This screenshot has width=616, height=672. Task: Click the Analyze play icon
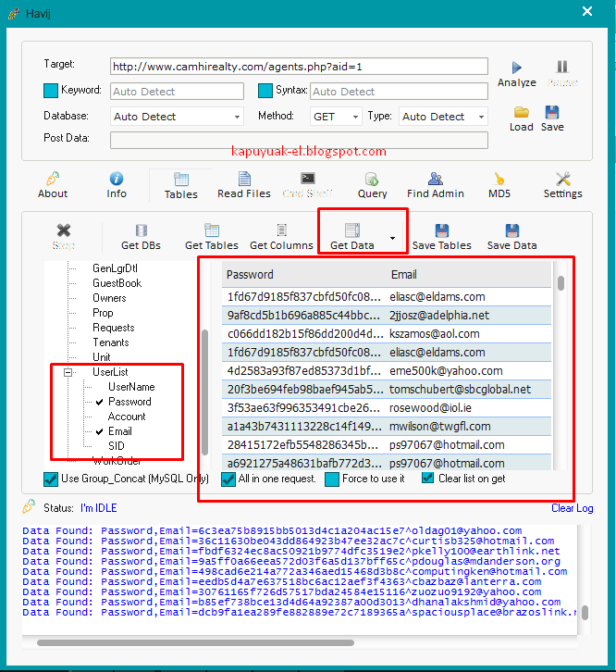click(x=517, y=68)
